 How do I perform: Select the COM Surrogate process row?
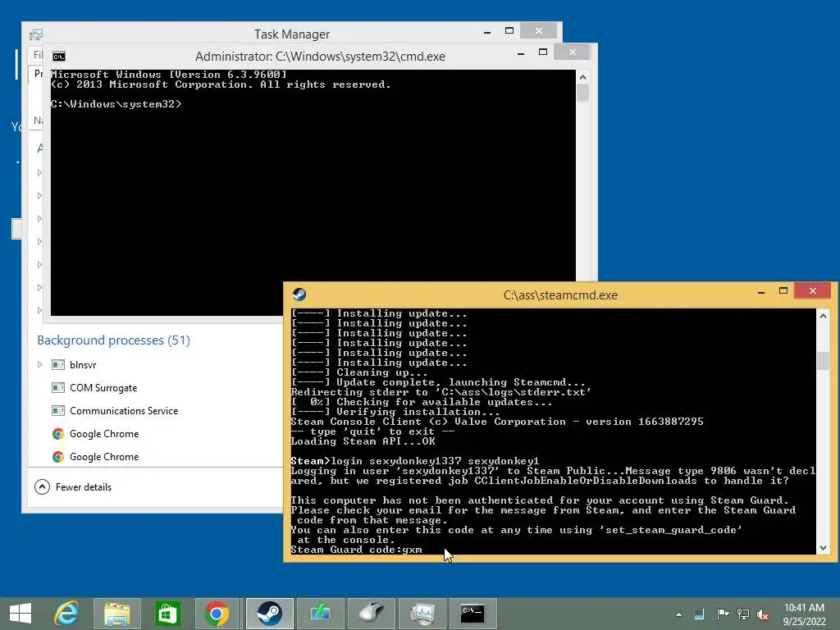(155, 387)
